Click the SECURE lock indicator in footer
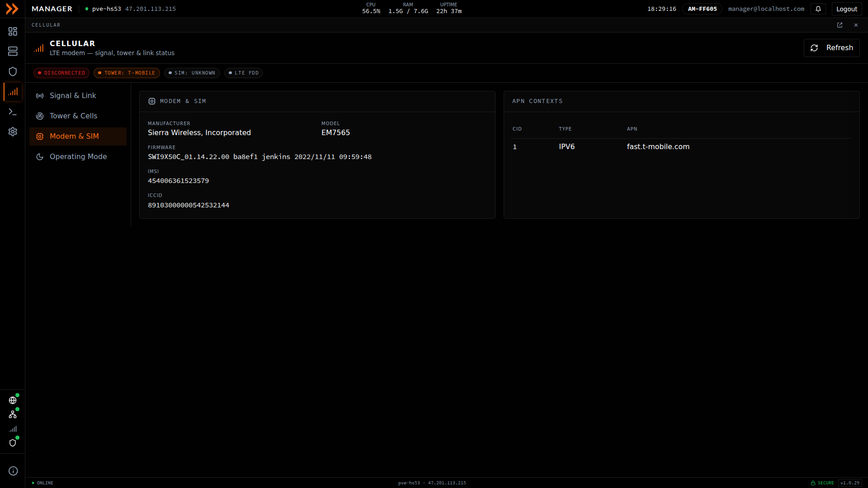 point(822,483)
